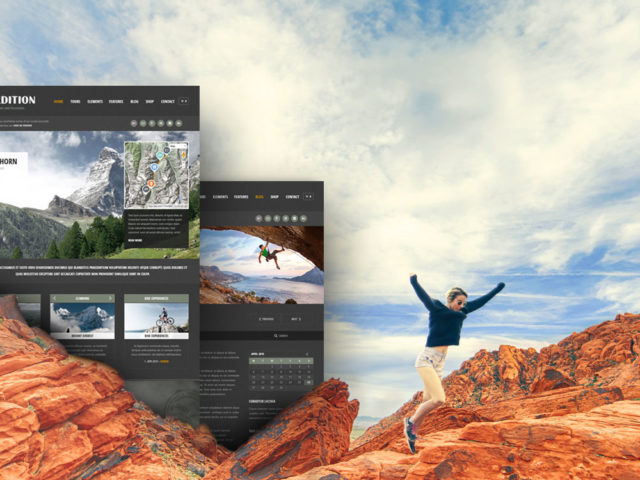Open the rock climber blog image
Image resolution: width=640 pixels, height=480 pixels.
coord(262,265)
